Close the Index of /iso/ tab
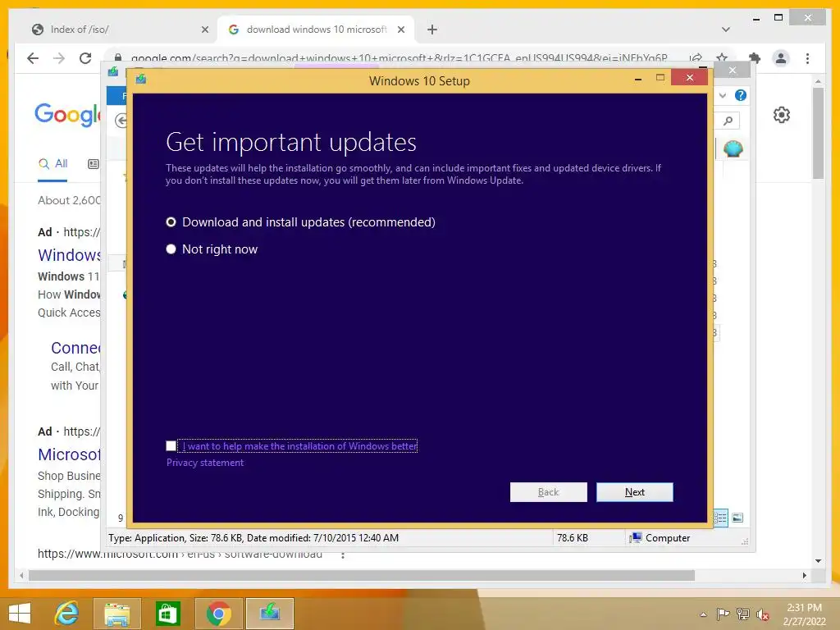Viewport: 840px width, 630px height. [204, 30]
